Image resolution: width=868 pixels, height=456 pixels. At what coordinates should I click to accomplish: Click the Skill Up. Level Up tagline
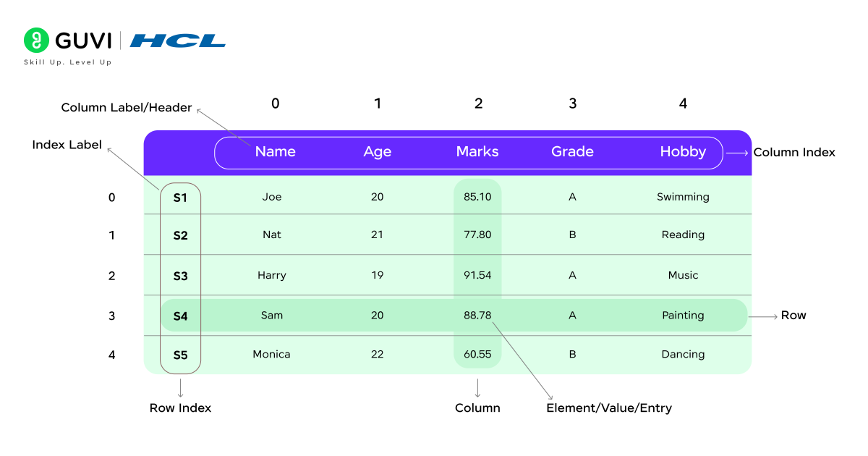[67, 62]
